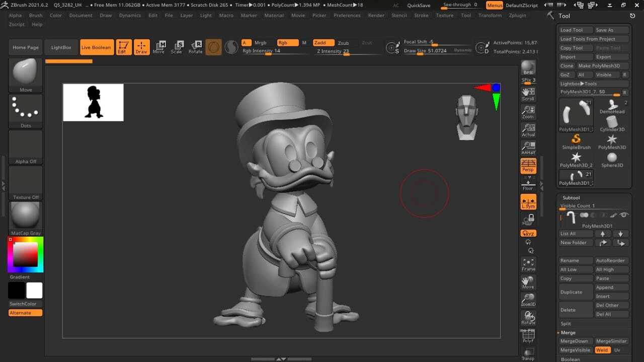Open the Preferences menu

347,16
